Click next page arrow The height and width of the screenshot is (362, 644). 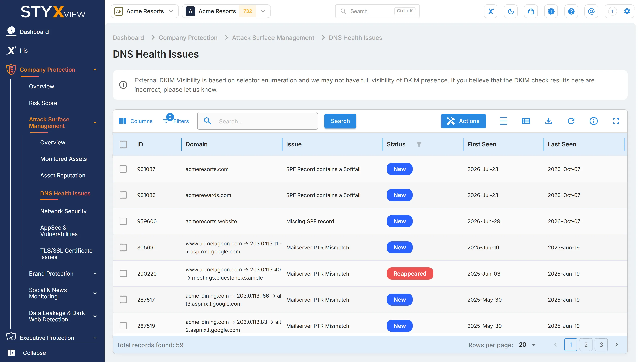coord(616,345)
